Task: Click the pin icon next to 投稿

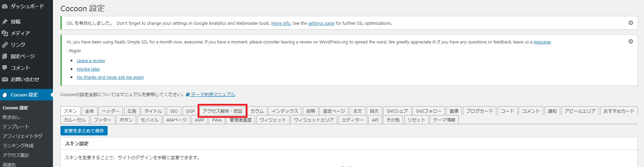Action: coord(5,22)
